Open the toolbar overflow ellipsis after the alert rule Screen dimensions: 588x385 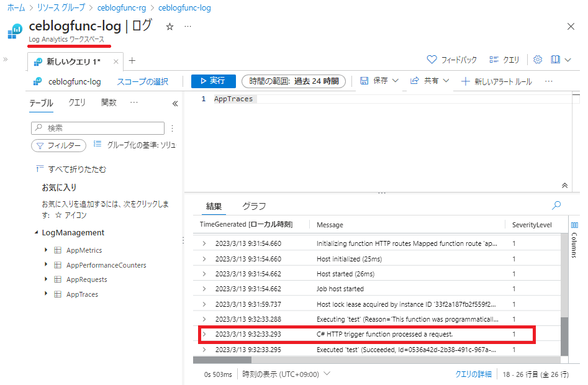(549, 81)
